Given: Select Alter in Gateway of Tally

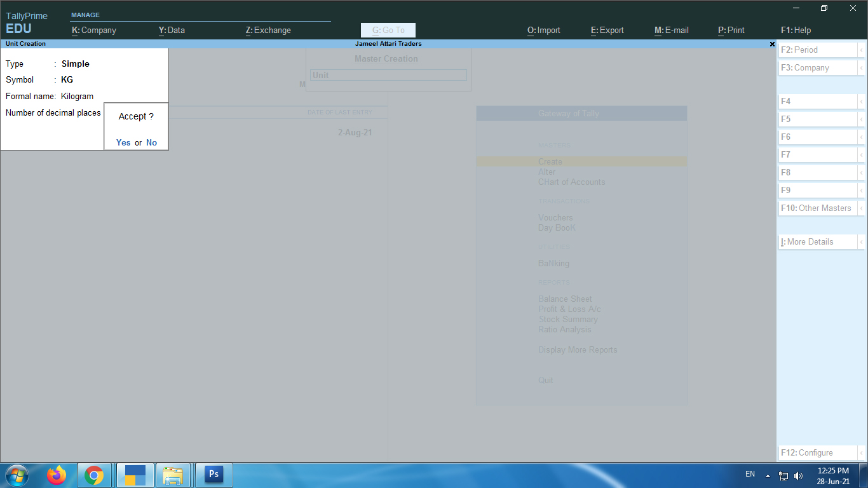Looking at the screenshot, I should point(547,172).
